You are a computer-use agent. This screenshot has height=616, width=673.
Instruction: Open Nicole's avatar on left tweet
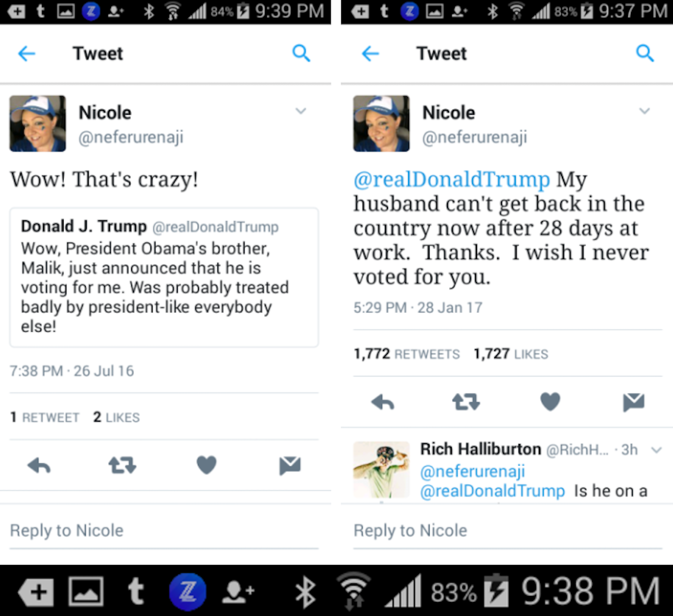[38, 124]
